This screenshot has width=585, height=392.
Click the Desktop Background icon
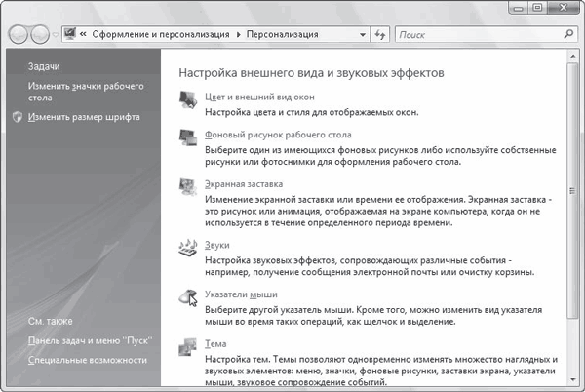(188, 137)
